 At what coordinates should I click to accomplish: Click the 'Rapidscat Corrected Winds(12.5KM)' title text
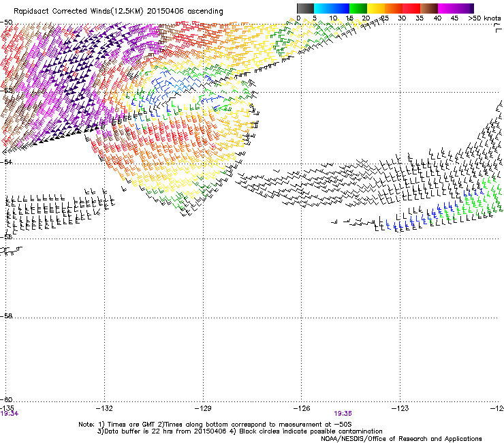coord(78,12)
